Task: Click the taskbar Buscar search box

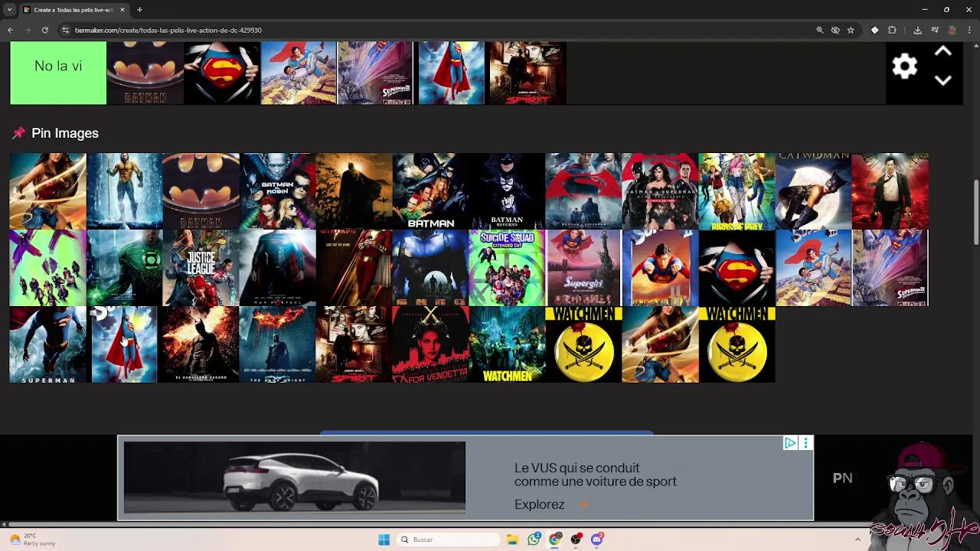Action: (449, 540)
